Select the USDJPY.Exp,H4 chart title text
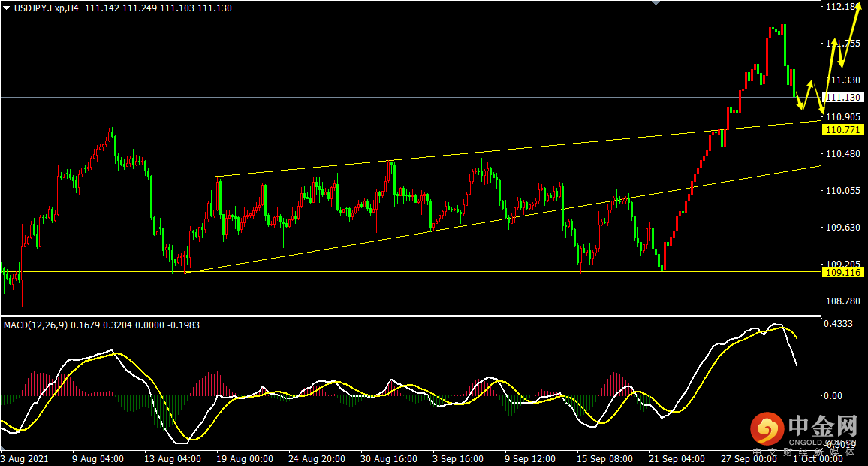The height and width of the screenshot is (466, 868). (47, 8)
